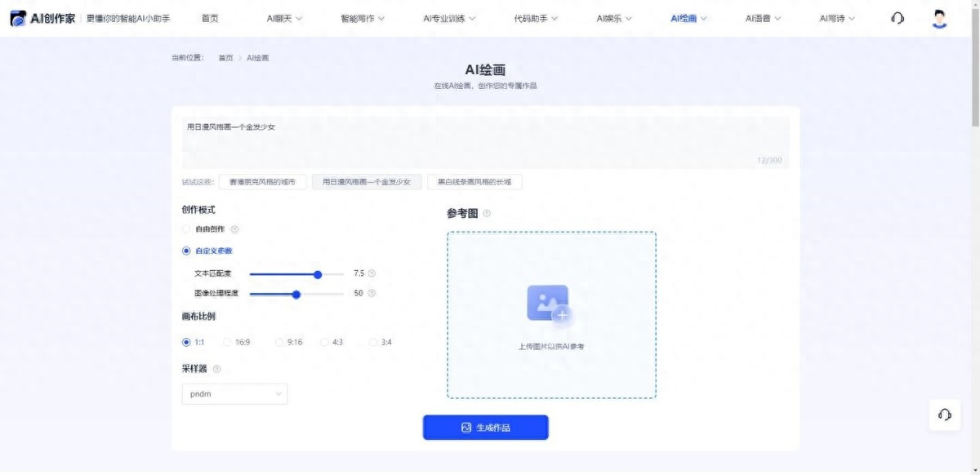Click the user avatar in top right corner

940,17
